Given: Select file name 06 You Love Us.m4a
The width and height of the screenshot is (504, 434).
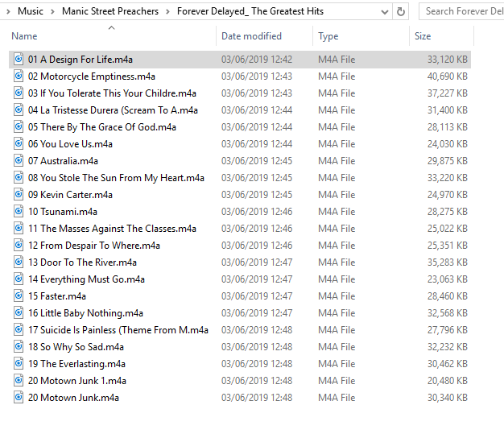Looking at the screenshot, I should [70, 143].
